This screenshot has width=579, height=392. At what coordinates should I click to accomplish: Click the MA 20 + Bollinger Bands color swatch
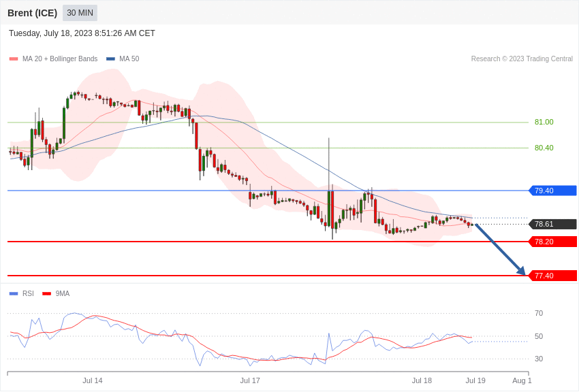(14, 59)
